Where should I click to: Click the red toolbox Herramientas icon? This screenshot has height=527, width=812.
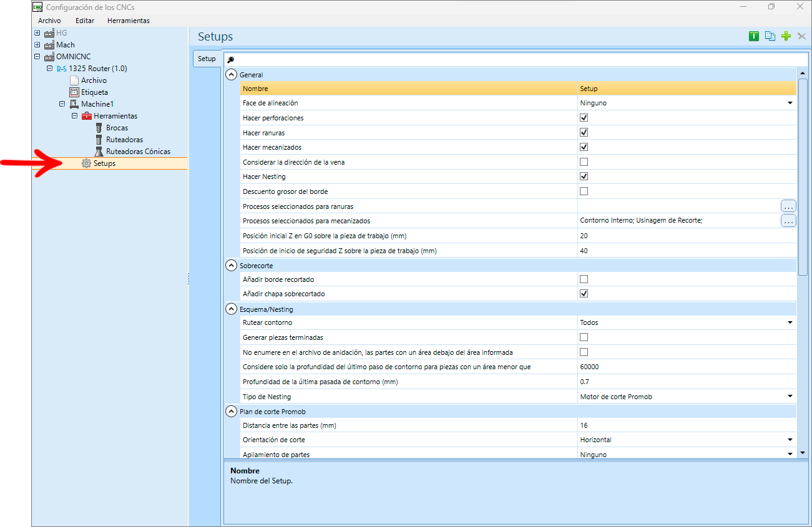click(87, 116)
